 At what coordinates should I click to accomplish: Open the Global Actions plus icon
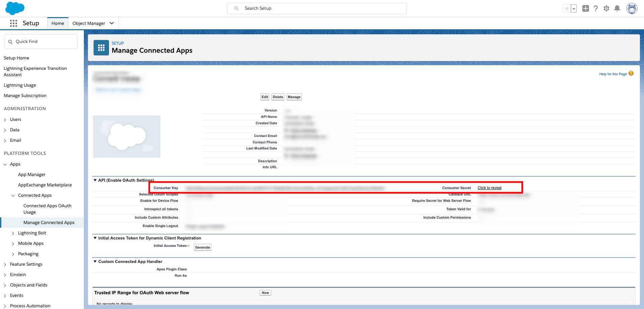pyautogui.click(x=585, y=8)
